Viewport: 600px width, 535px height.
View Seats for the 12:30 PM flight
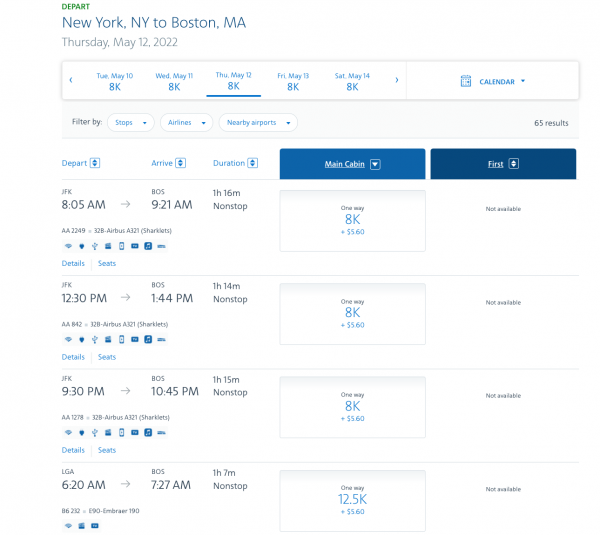tap(107, 357)
